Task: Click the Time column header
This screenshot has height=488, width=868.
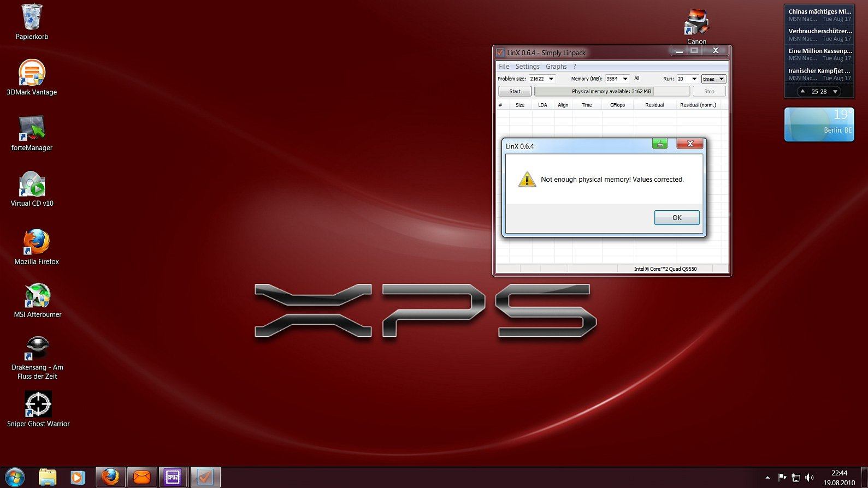Action: click(x=587, y=105)
